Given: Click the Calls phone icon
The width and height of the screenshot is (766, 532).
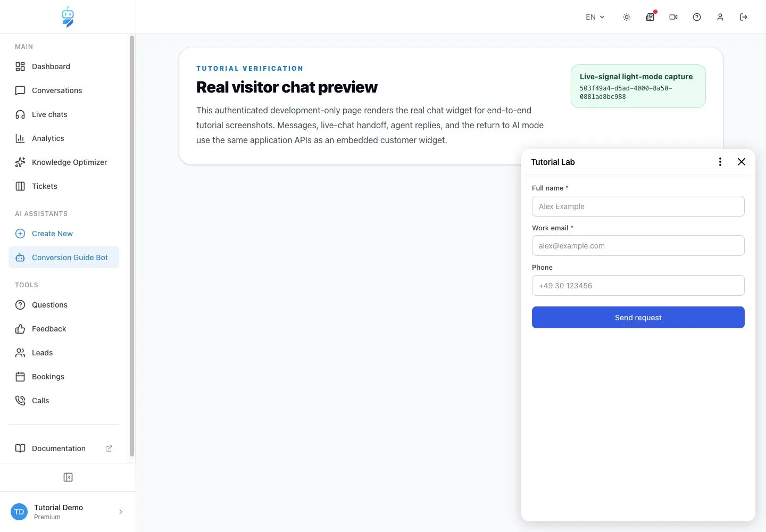Looking at the screenshot, I should coord(20,401).
